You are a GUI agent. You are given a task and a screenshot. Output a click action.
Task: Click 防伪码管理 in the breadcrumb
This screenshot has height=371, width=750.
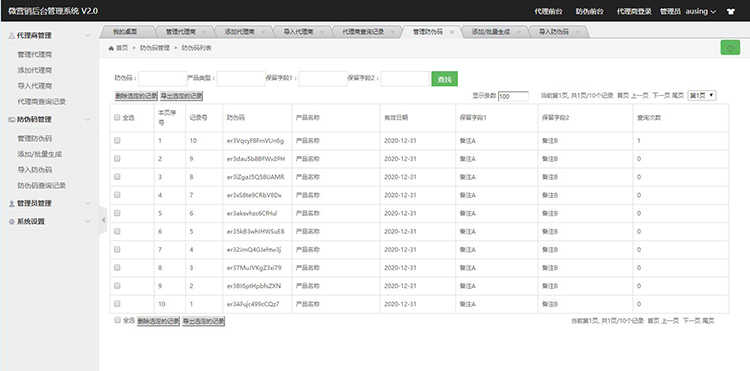[154, 48]
